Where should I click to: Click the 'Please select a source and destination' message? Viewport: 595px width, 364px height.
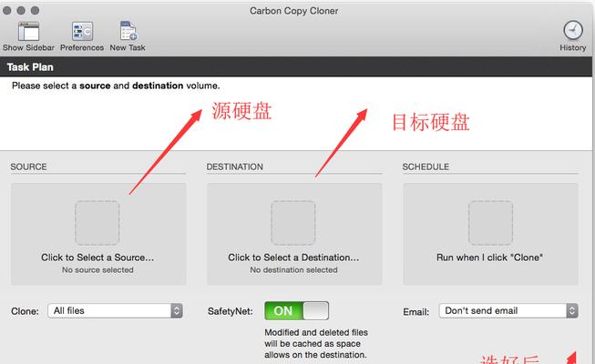point(116,86)
